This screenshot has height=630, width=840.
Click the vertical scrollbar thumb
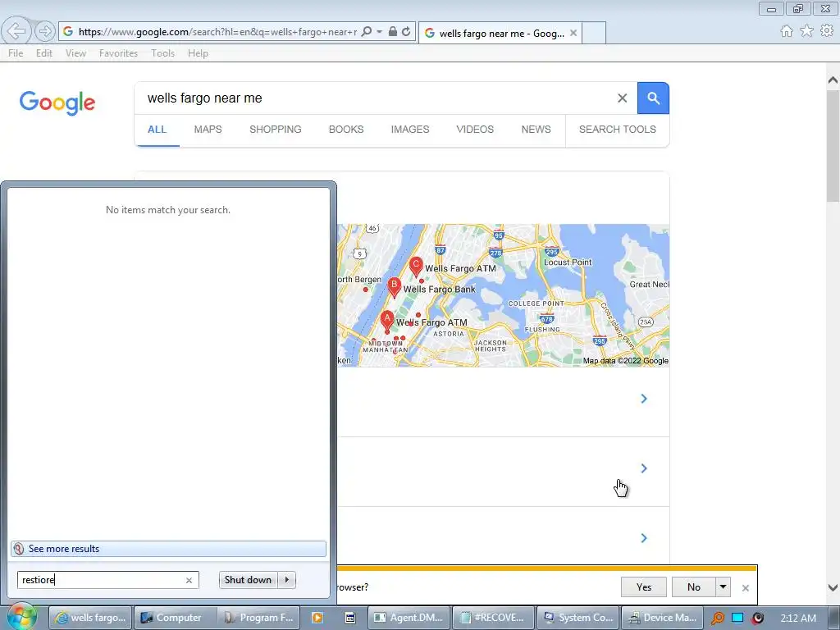[x=833, y=146]
